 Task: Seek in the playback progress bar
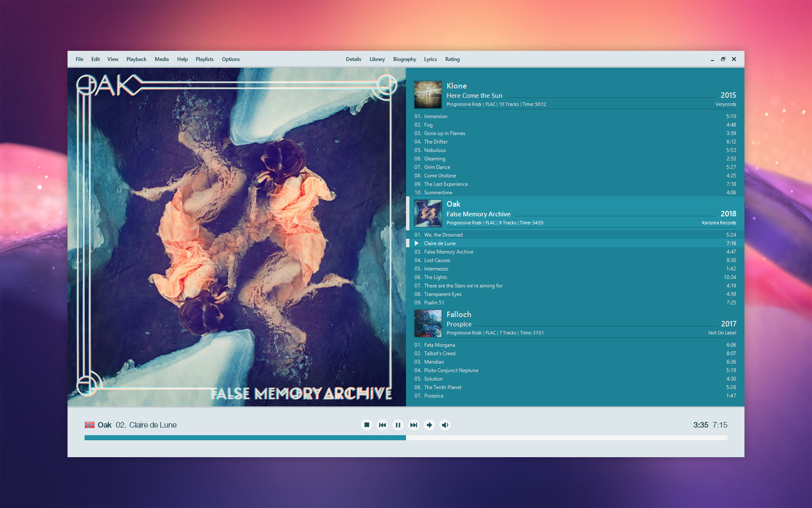point(406,437)
